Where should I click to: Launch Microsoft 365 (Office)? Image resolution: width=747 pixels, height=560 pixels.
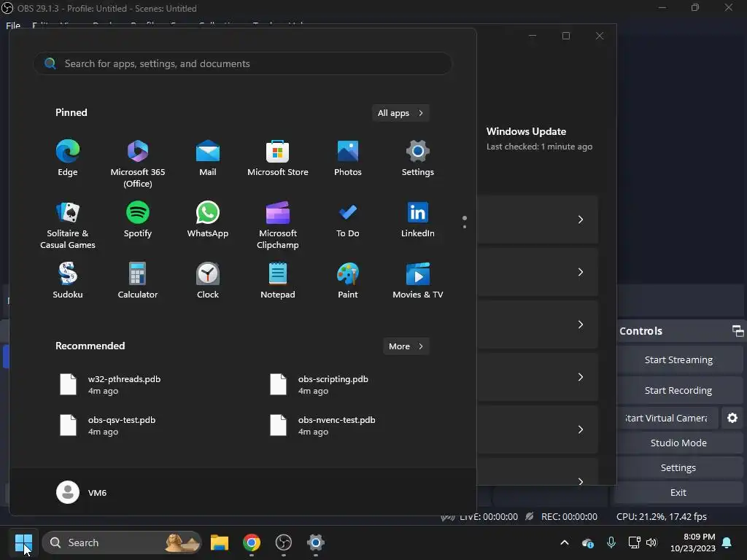pos(138,164)
